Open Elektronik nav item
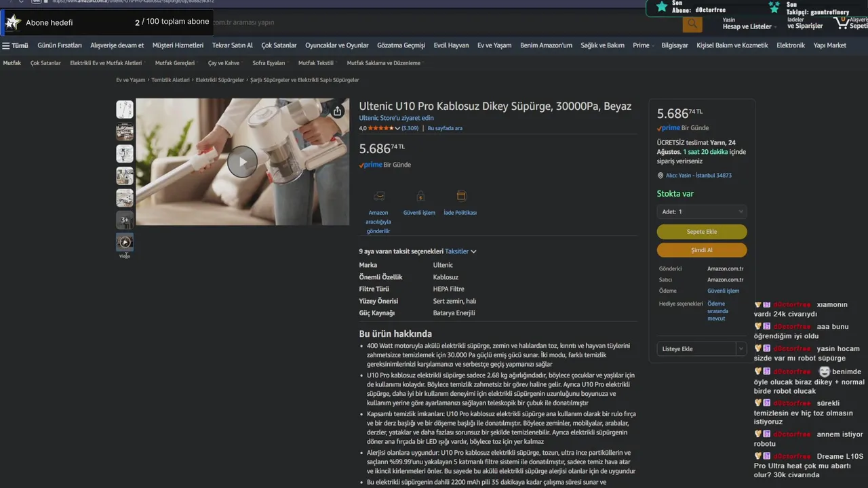The height and width of the screenshot is (488, 868). pos(791,45)
